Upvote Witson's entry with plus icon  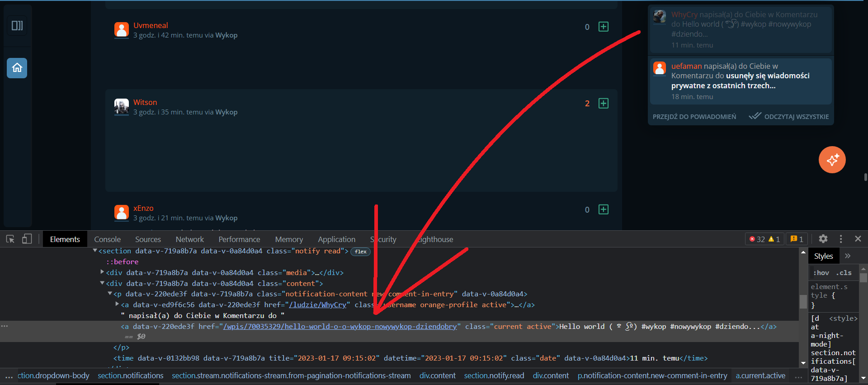click(x=603, y=104)
